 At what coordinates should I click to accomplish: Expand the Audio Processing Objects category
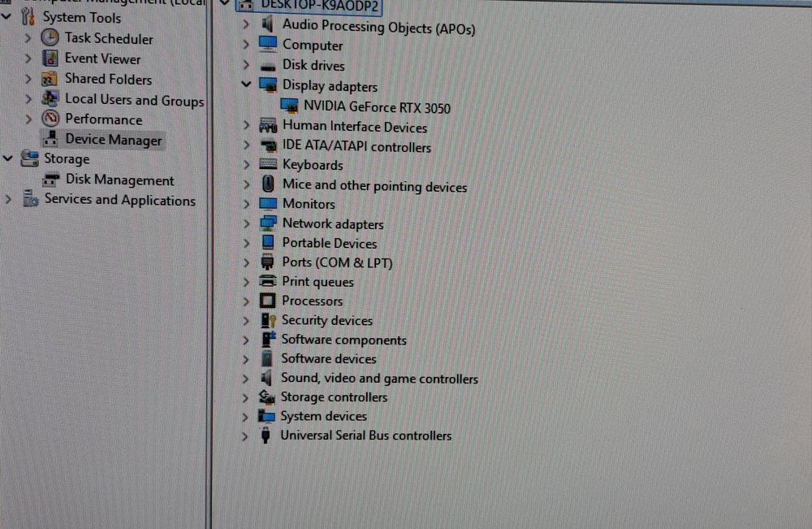(x=246, y=24)
